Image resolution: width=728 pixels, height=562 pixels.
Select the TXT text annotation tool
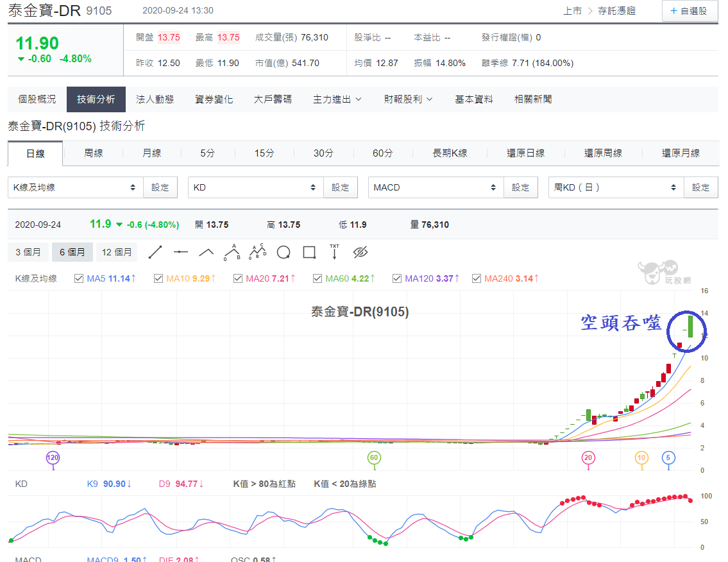(334, 251)
